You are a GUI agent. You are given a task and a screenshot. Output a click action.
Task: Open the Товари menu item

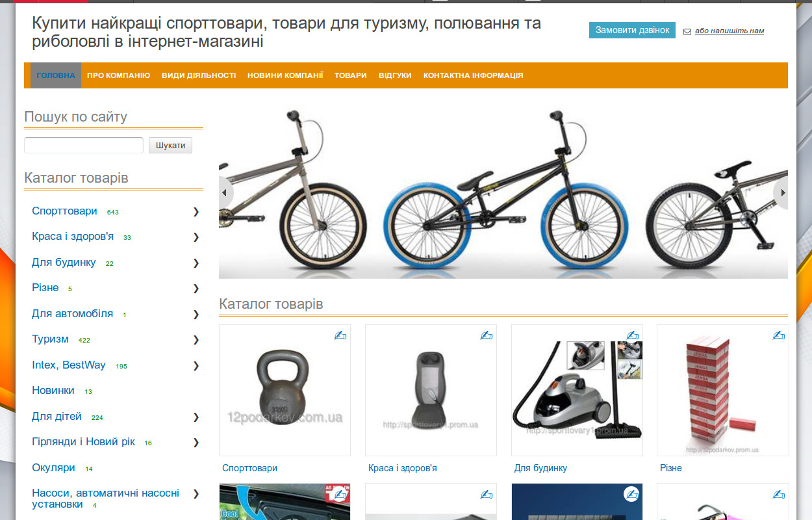point(351,75)
